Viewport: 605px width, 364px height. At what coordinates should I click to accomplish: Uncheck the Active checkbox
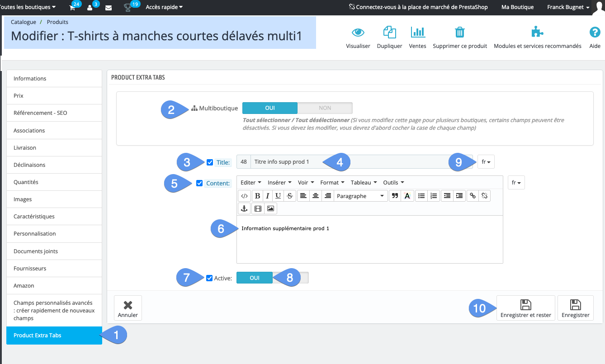209,278
